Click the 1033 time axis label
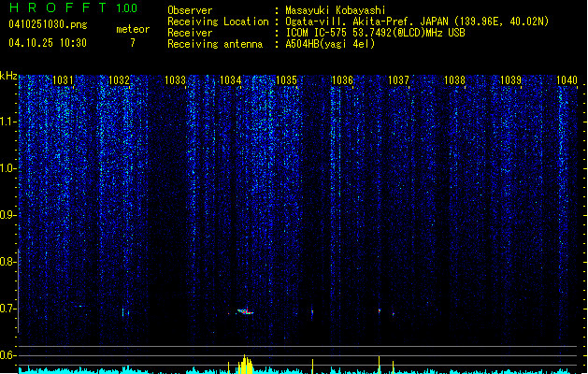This screenshot has width=588, height=374. click(175, 80)
